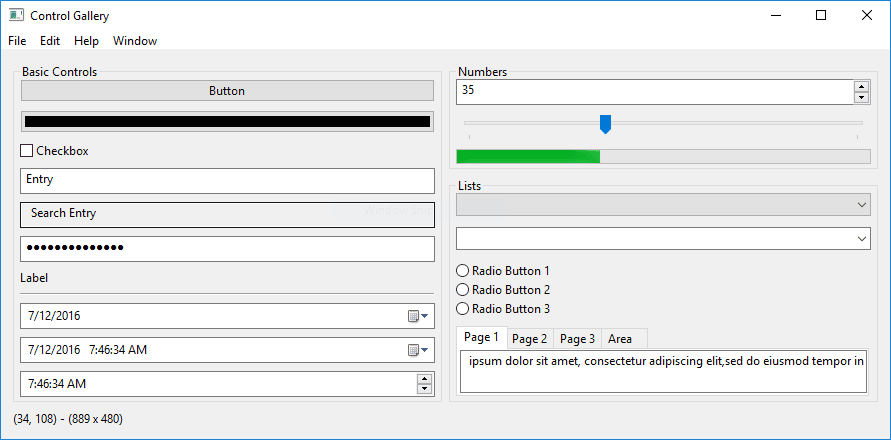Open the Help menu
The height and width of the screenshot is (440, 891).
(86, 41)
